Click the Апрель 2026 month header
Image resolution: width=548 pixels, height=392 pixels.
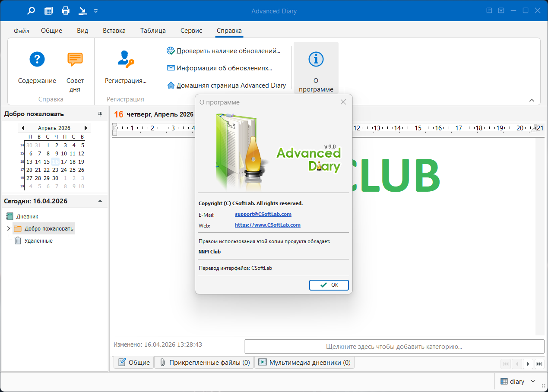pyautogui.click(x=54, y=128)
